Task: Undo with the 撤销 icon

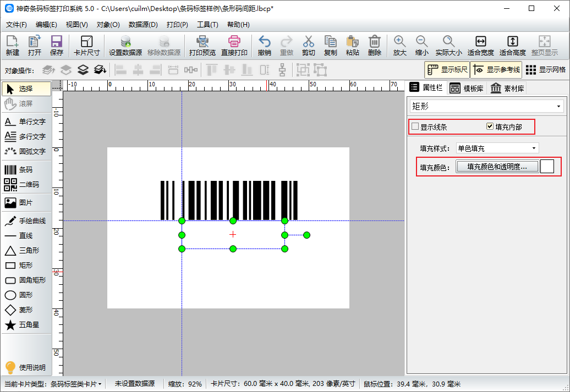Action: [264, 46]
